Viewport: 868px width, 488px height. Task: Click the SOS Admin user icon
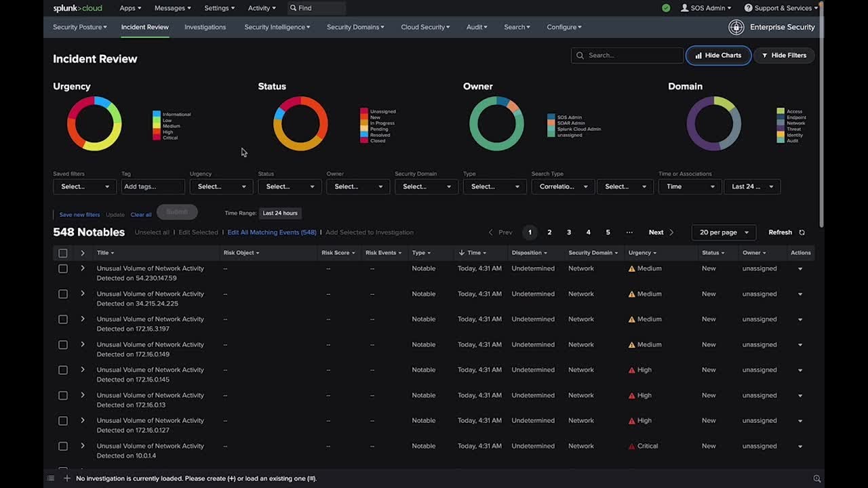(684, 8)
